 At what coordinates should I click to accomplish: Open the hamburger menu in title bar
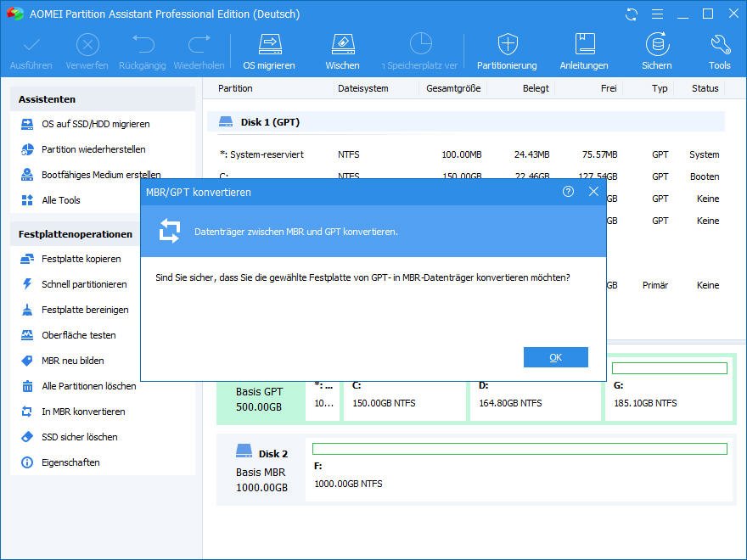tap(657, 14)
